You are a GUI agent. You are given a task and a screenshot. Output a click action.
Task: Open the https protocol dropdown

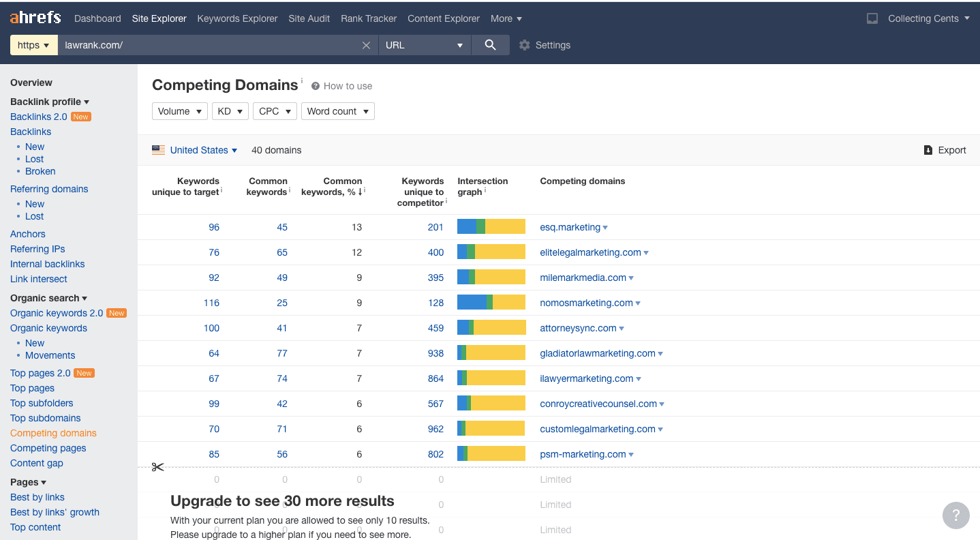point(33,45)
